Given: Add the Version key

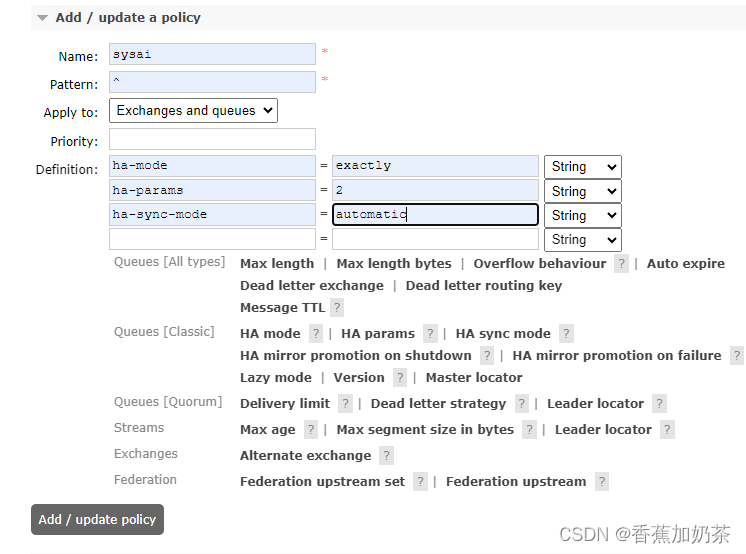Looking at the screenshot, I should click(359, 378).
